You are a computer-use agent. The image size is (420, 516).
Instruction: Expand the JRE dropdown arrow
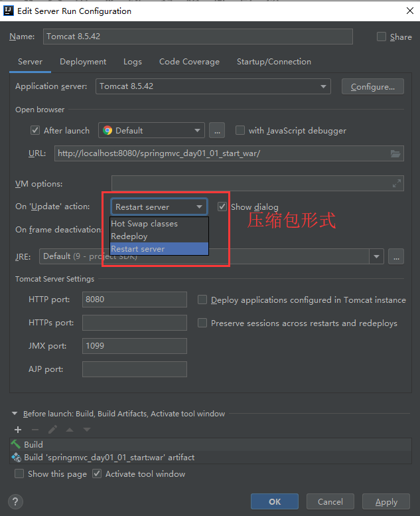click(377, 256)
